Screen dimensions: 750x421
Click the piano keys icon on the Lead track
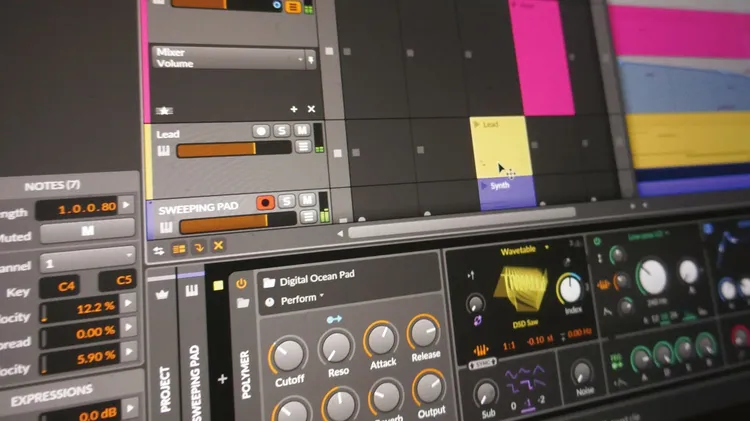tap(163, 151)
